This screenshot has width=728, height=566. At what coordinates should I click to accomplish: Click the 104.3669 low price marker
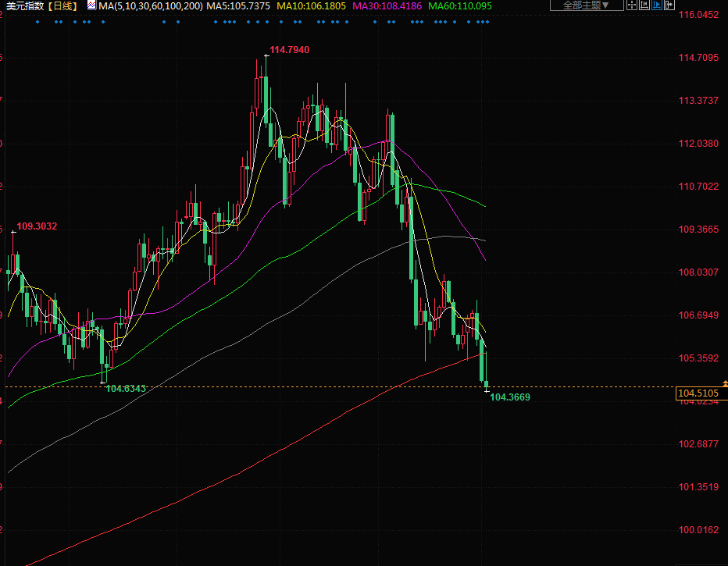(509, 397)
